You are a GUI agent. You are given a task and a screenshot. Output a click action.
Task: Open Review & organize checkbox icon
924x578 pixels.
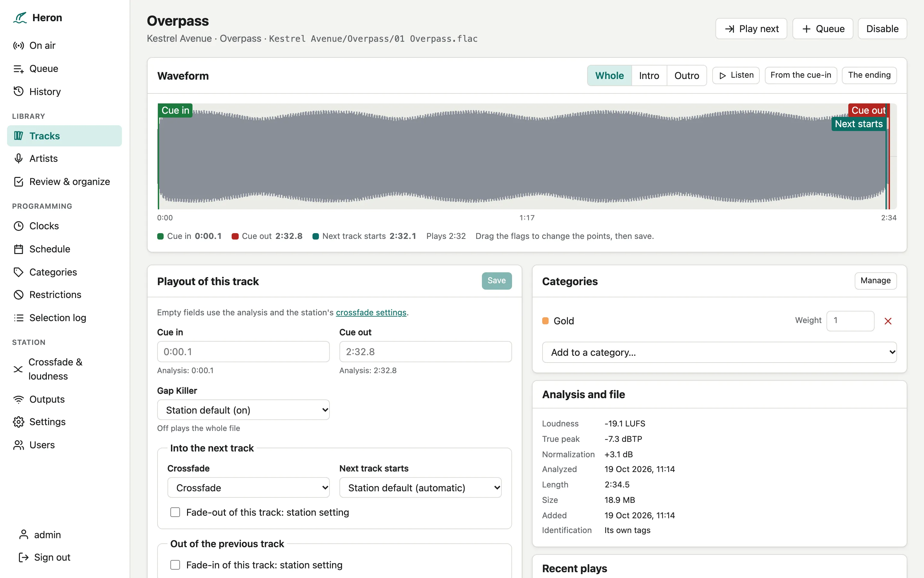point(18,181)
